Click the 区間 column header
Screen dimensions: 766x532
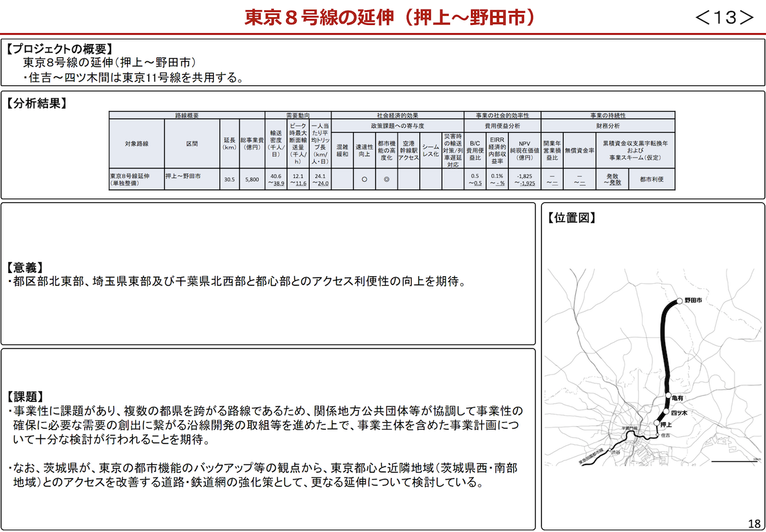tap(192, 144)
